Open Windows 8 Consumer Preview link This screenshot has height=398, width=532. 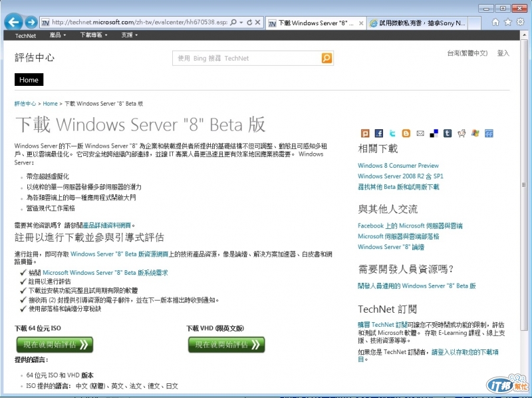pyautogui.click(x=398, y=165)
